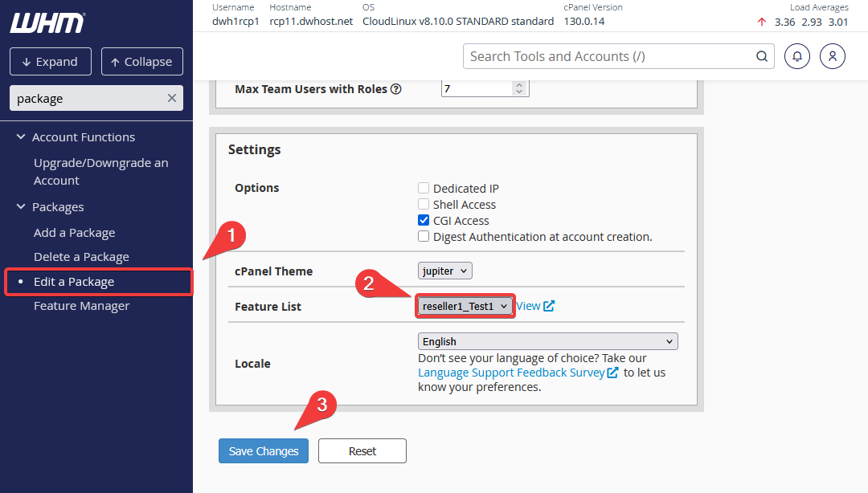The width and height of the screenshot is (868, 493).
Task: Click the Save Changes button
Action: point(264,451)
